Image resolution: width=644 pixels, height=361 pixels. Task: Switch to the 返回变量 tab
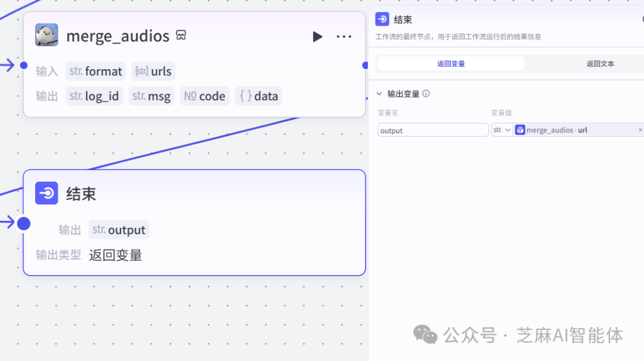pyautogui.click(x=451, y=64)
